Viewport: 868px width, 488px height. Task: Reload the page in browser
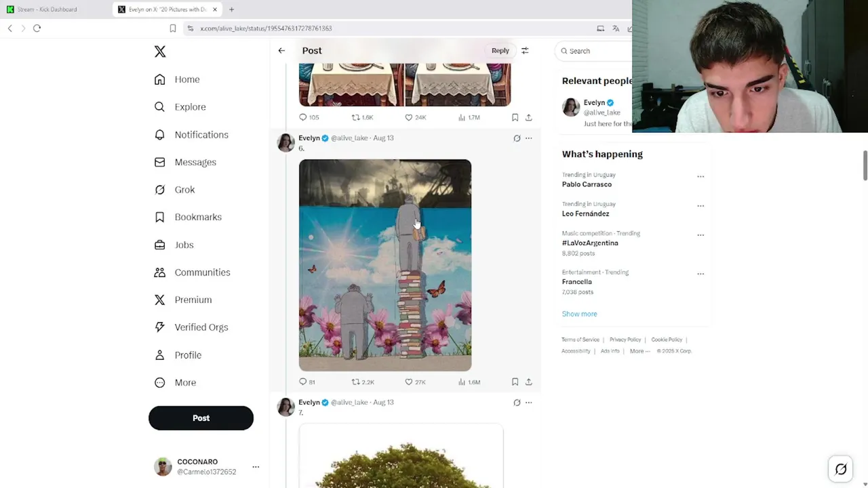pos(37,28)
